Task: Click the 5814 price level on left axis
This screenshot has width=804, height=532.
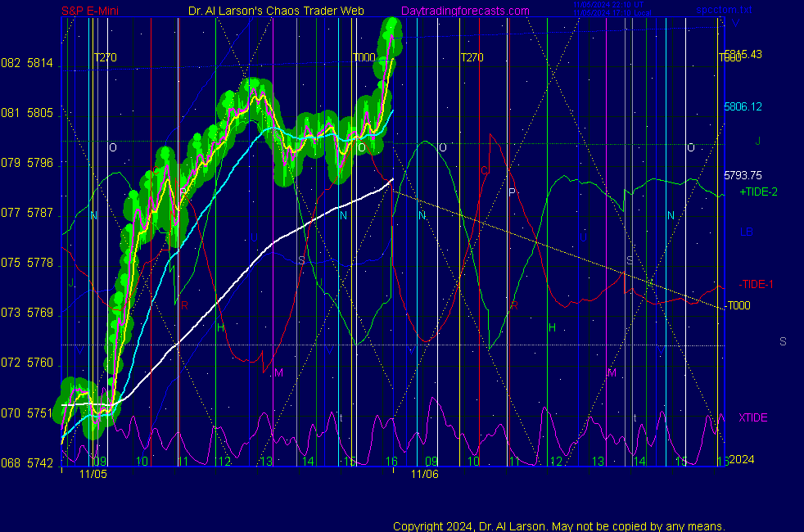Action: [x=40, y=63]
